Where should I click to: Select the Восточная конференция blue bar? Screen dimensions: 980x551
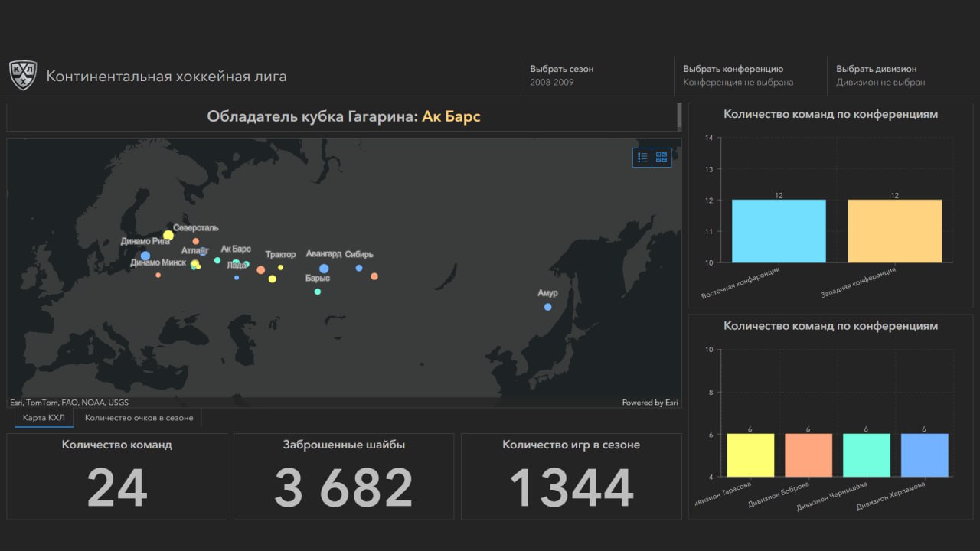click(779, 231)
